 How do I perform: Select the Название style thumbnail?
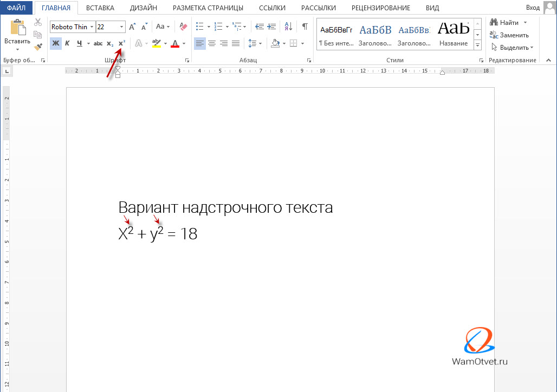pos(454,34)
